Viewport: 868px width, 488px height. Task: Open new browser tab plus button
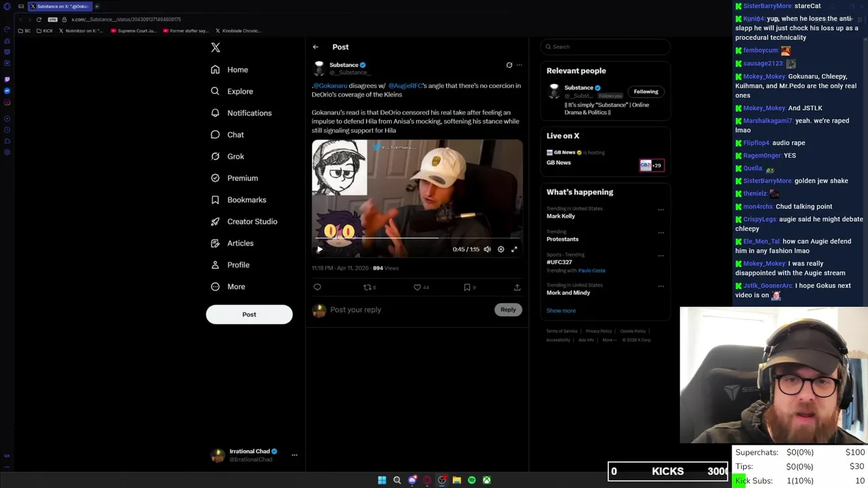96,6
